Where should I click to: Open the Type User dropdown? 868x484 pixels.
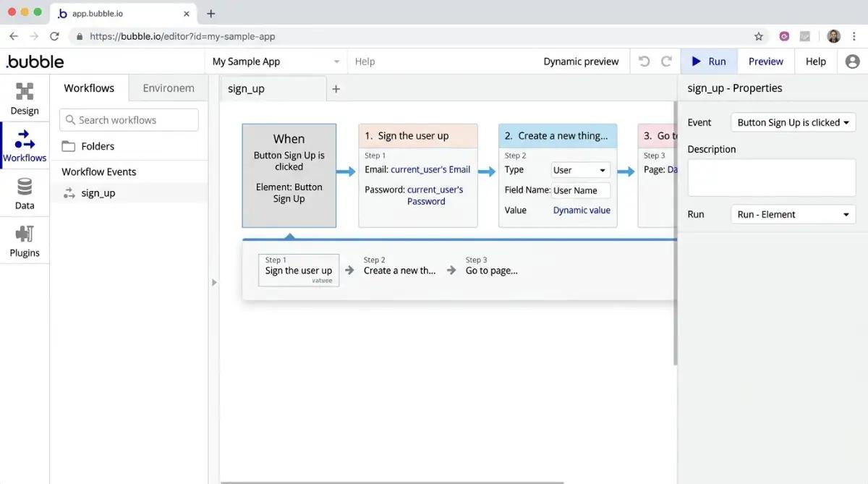click(x=581, y=170)
